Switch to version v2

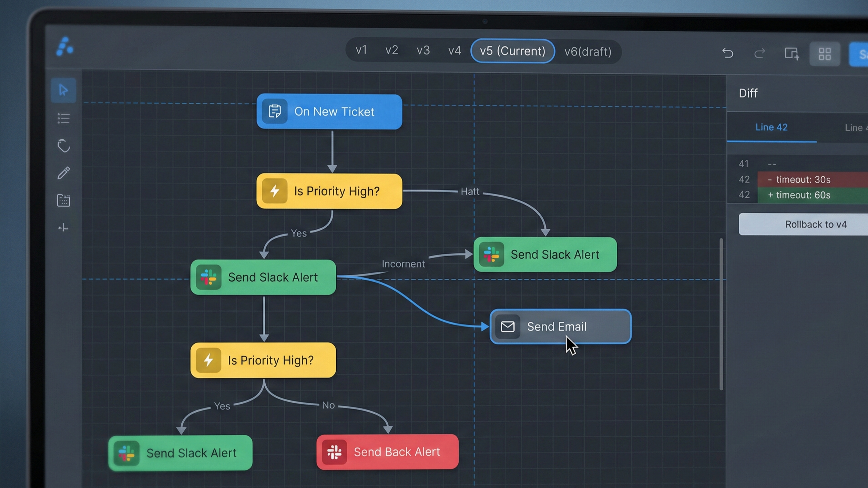pyautogui.click(x=392, y=50)
